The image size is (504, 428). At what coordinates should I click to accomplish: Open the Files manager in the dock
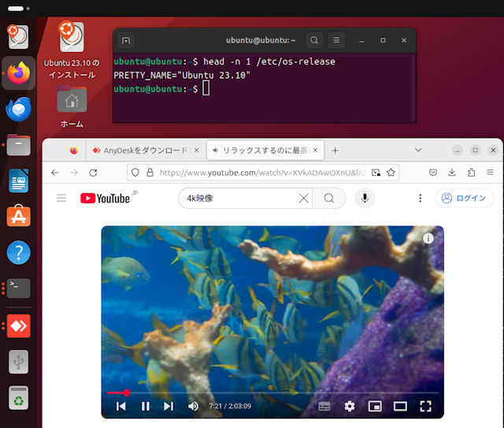(18, 145)
